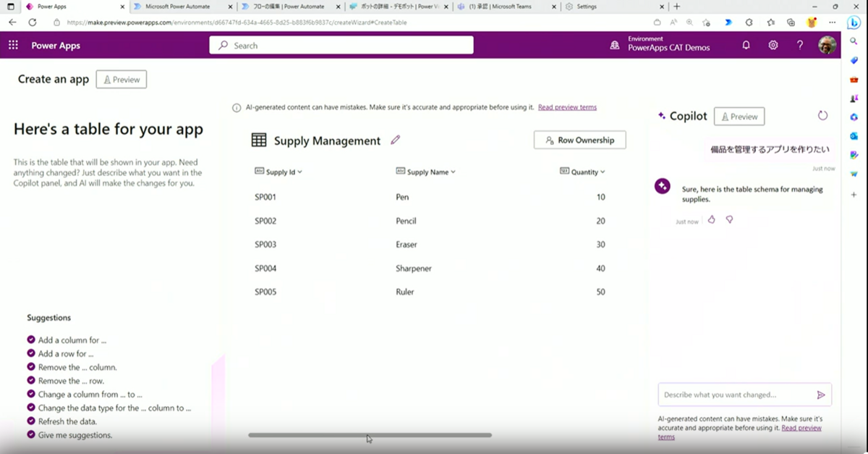Open a new browser tab

[677, 7]
